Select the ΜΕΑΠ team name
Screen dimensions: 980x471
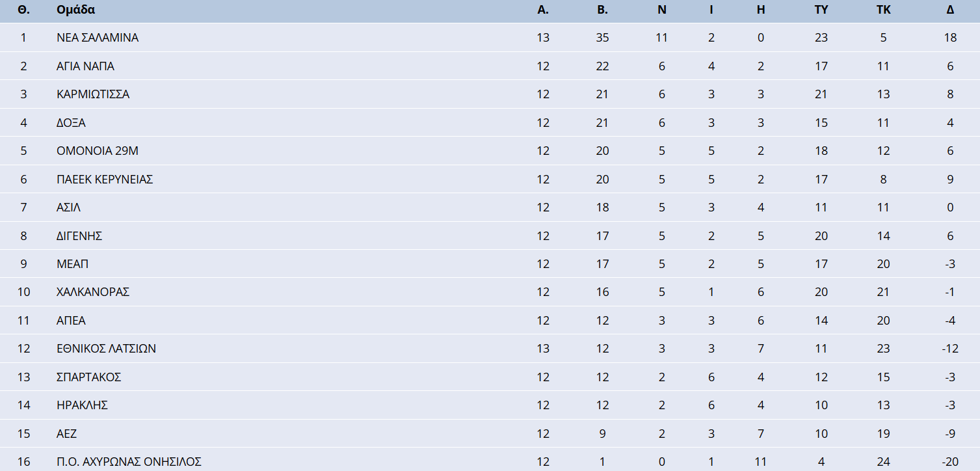click(x=72, y=264)
